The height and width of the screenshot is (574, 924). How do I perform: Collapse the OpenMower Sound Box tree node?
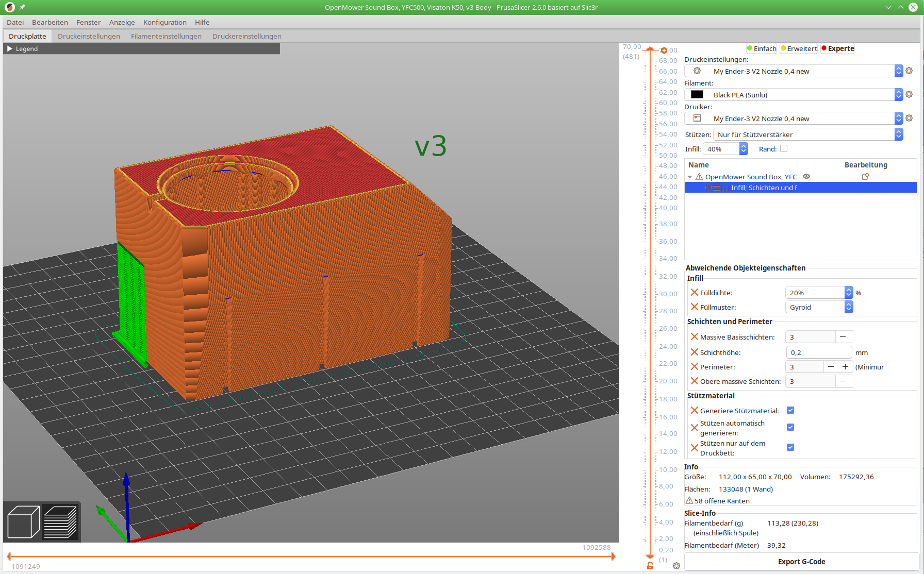pos(690,177)
